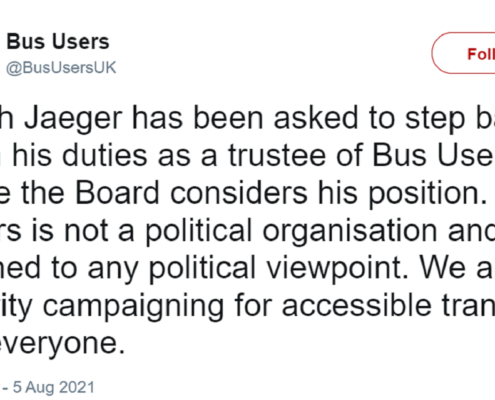495x400 pixels.
Task: Click the word trustee in tweet
Action: coord(277,156)
